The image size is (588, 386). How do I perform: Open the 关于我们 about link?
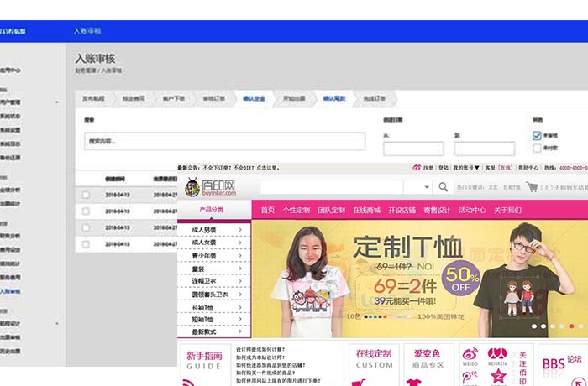507,210
